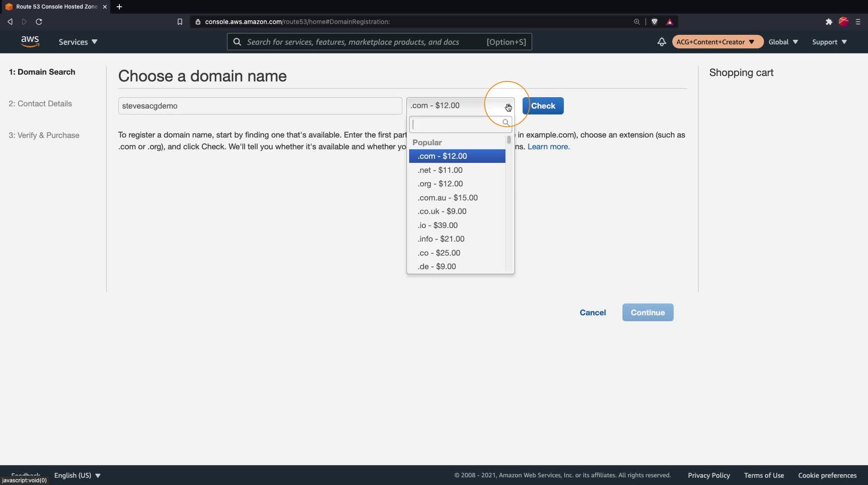Viewport: 868px width, 485px height.
Task: Pick .info - $21.00 extension
Action: tap(457, 239)
